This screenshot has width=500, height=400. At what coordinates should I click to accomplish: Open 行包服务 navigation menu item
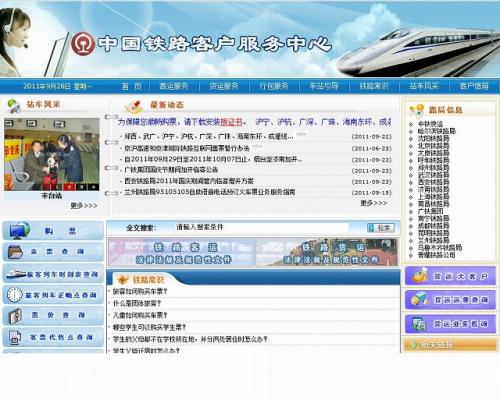pos(274,86)
